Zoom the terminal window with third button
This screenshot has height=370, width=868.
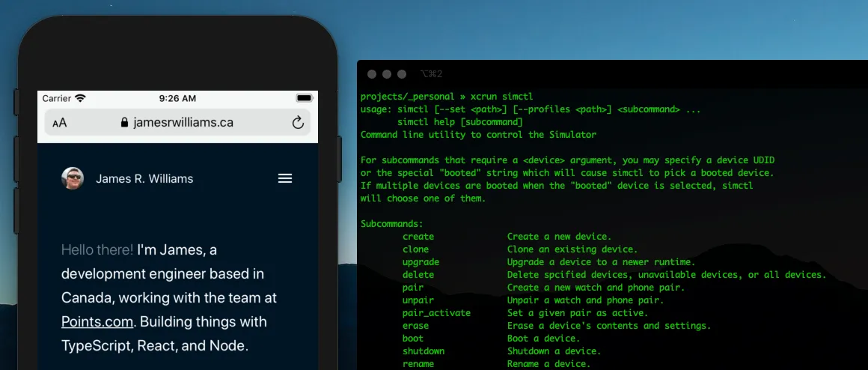pyautogui.click(x=402, y=74)
